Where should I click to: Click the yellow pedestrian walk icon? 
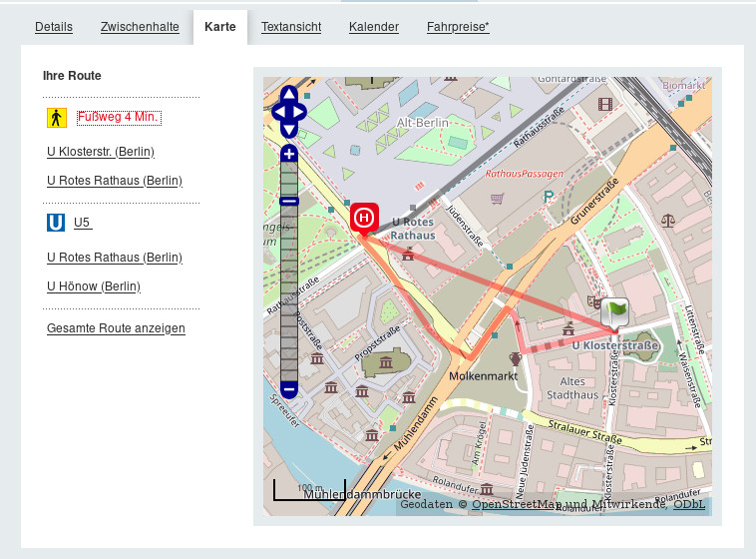pos(57,118)
